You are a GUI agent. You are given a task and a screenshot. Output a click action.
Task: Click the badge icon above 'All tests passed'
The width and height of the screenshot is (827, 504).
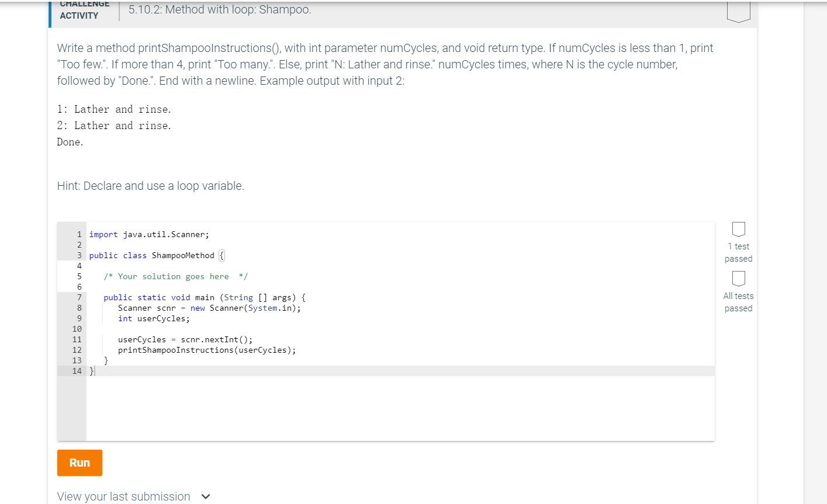[738, 279]
